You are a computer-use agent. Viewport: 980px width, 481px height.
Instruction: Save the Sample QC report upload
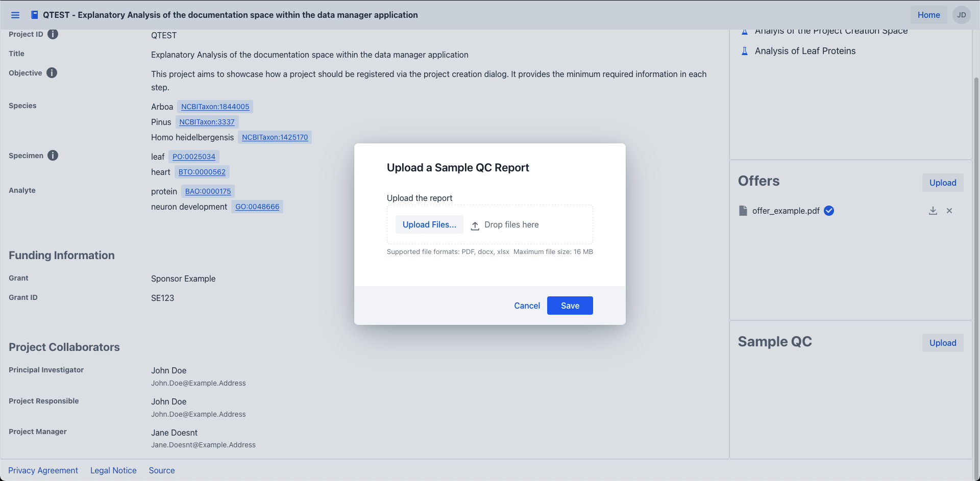pyautogui.click(x=570, y=306)
